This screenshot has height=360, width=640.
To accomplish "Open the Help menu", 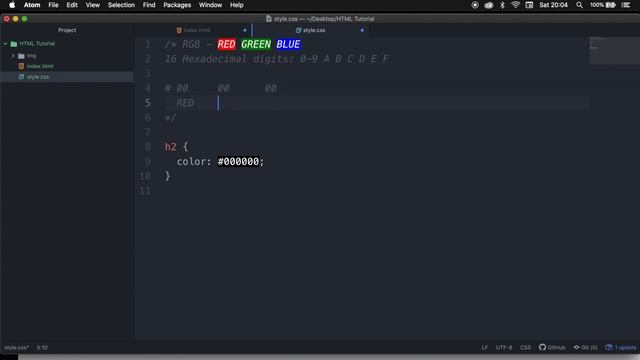I will [237, 5].
